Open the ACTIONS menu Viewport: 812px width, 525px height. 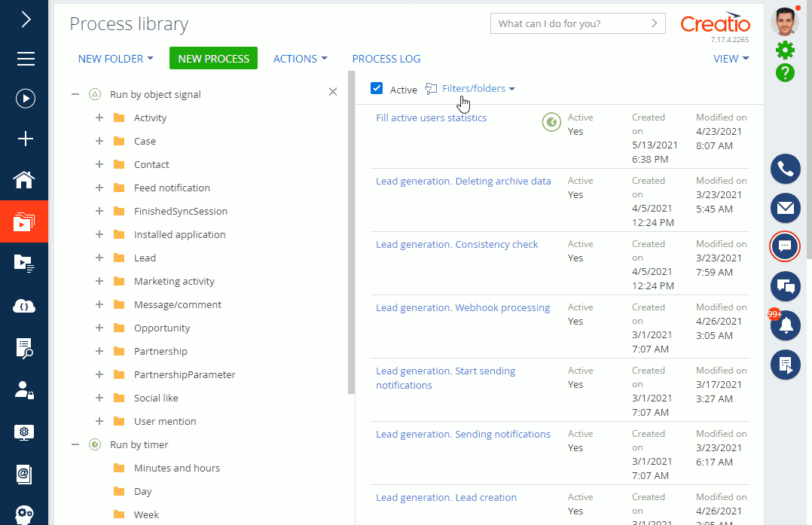click(301, 59)
